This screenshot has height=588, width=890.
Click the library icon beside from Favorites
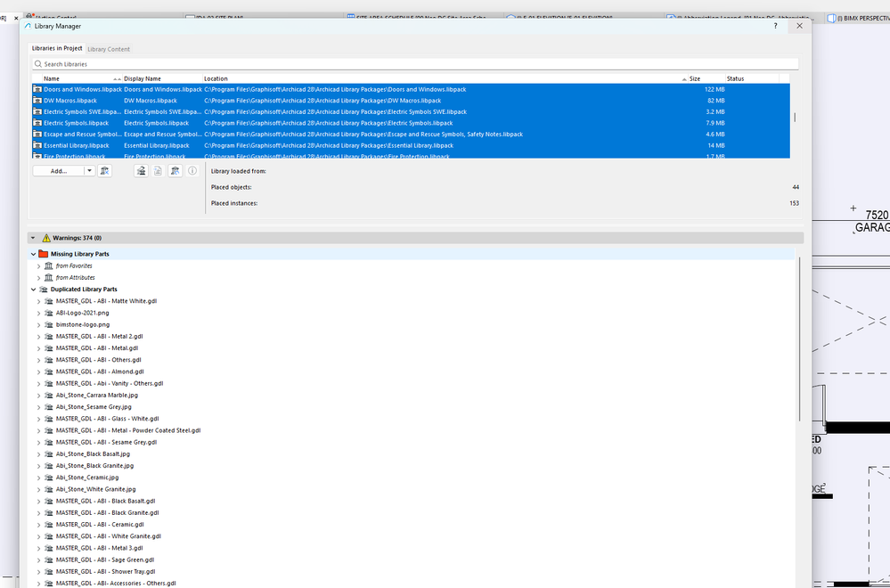pyautogui.click(x=48, y=265)
